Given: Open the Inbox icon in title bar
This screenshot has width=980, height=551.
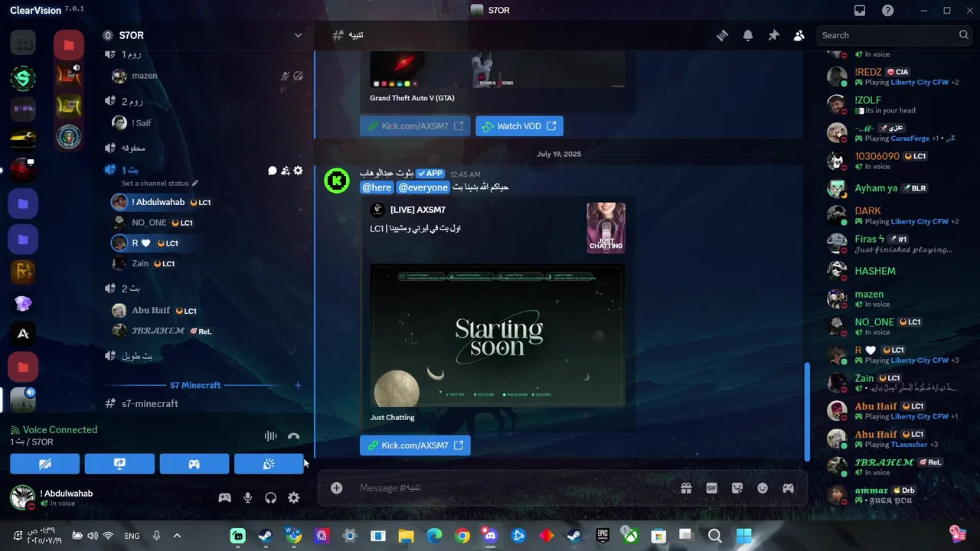Looking at the screenshot, I should coord(860,11).
